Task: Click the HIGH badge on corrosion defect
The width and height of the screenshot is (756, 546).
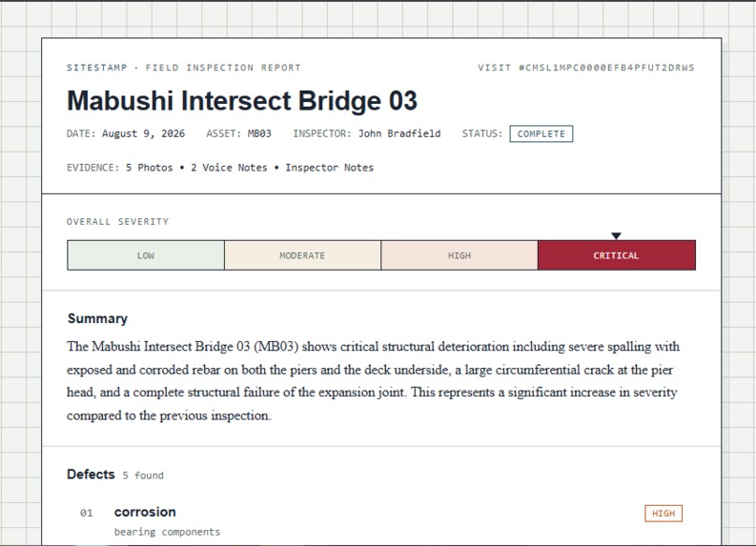Action: [664, 514]
